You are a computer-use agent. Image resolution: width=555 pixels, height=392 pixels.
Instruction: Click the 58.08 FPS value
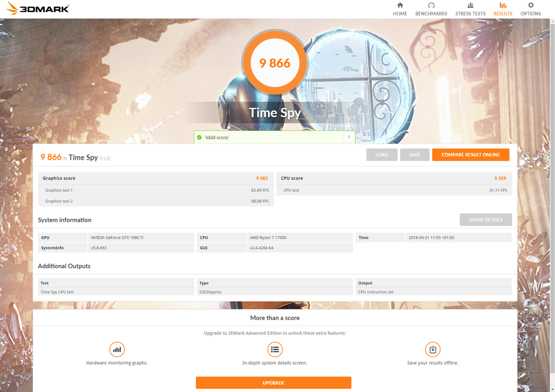coord(260,201)
